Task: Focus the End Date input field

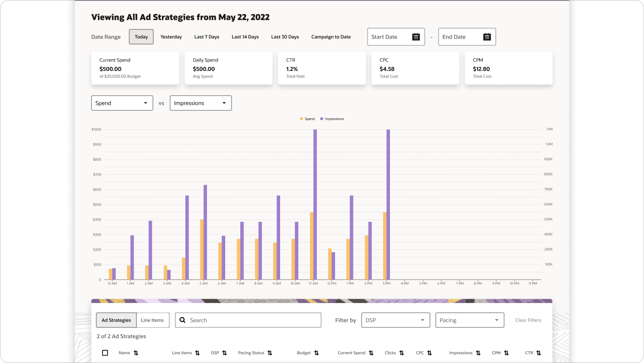Action: click(467, 37)
